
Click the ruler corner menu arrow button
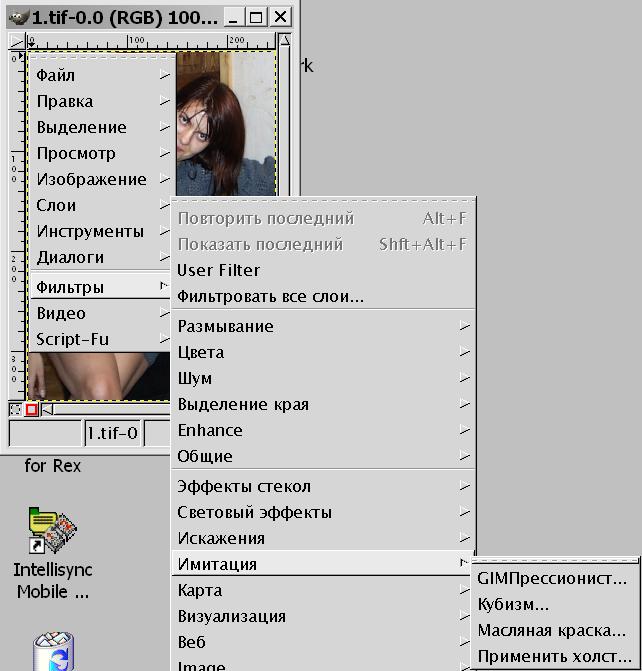pos(17,42)
